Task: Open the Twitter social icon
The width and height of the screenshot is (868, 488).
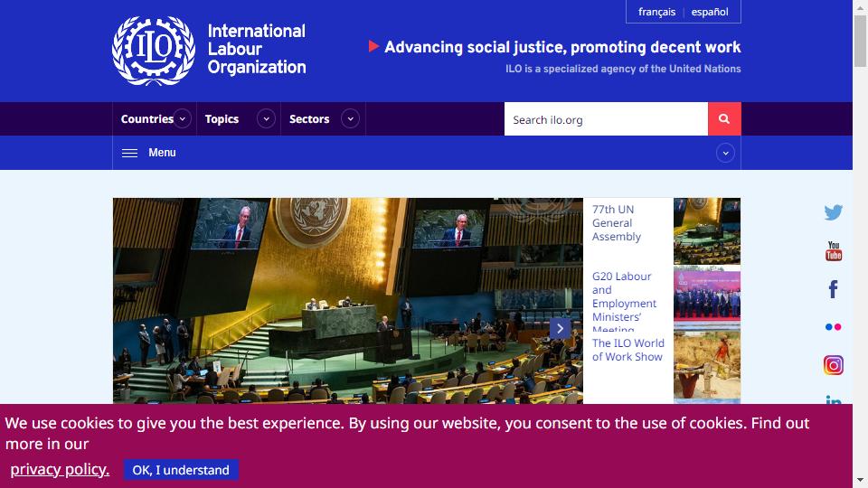Action: tap(833, 212)
